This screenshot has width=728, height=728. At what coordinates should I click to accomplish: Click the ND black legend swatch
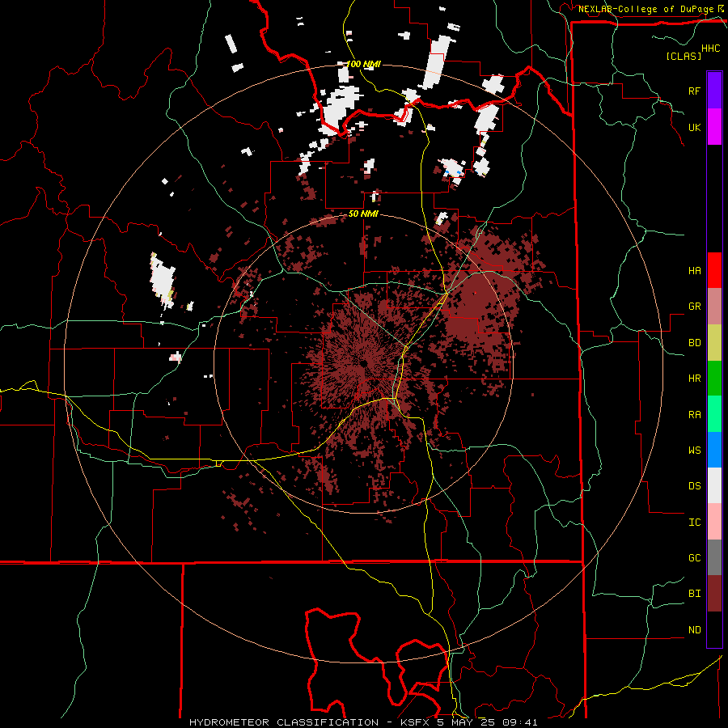714,629
